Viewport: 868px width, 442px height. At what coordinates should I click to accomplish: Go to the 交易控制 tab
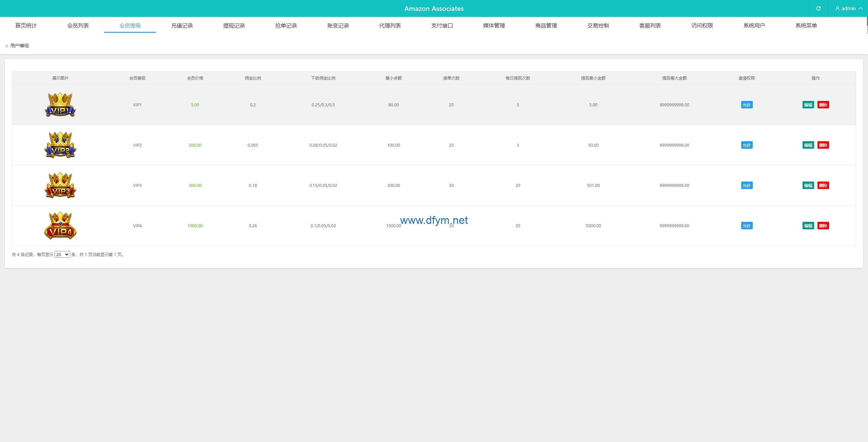coord(598,25)
